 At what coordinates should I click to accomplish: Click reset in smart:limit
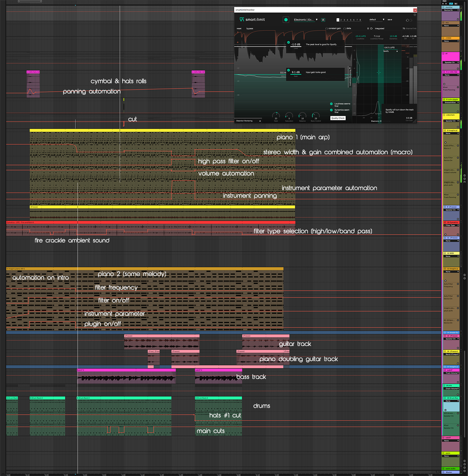(239, 28)
